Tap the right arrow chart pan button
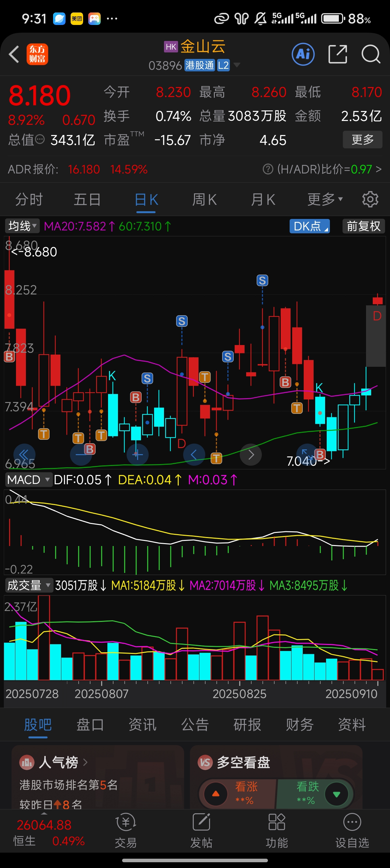Screen dimensions: 390x868 point(251,454)
